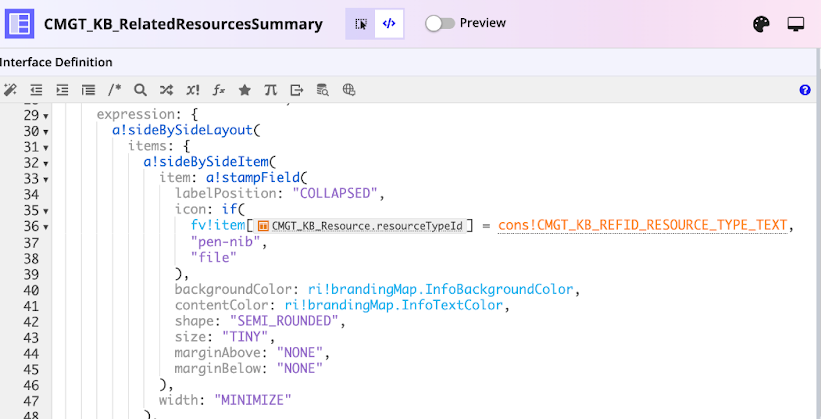The image size is (821, 419).
Task: Click the comment toggle /* icon
Action: click(115, 90)
